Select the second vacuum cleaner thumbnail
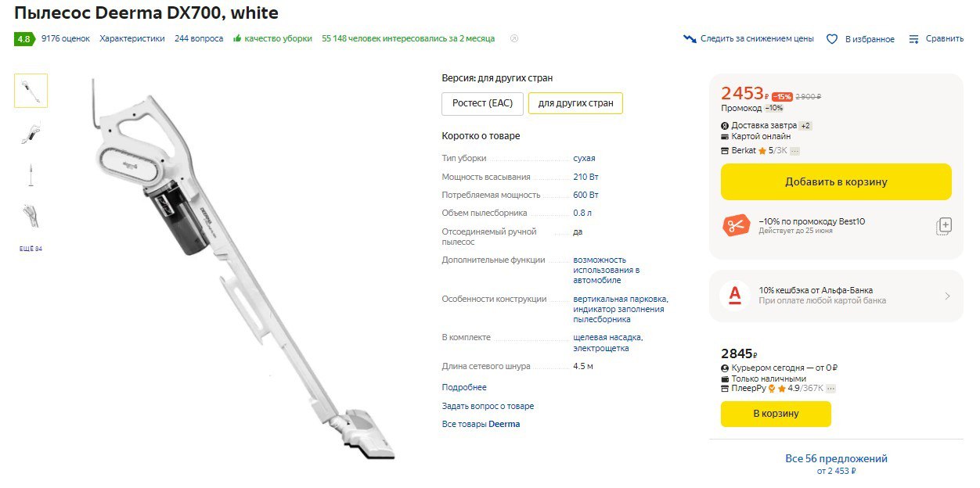This screenshot has width=980, height=488. [31, 133]
